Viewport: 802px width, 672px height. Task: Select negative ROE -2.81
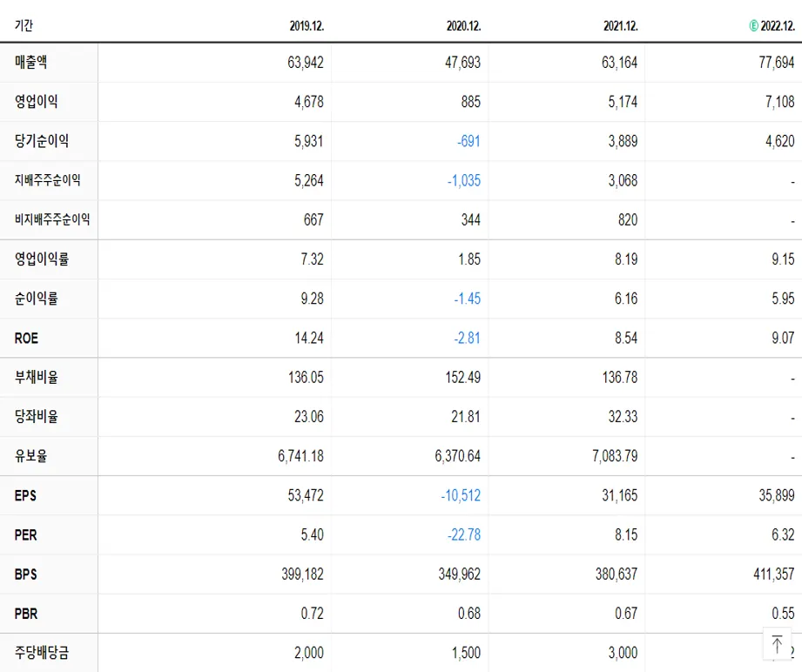pyautogui.click(x=468, y=338)
